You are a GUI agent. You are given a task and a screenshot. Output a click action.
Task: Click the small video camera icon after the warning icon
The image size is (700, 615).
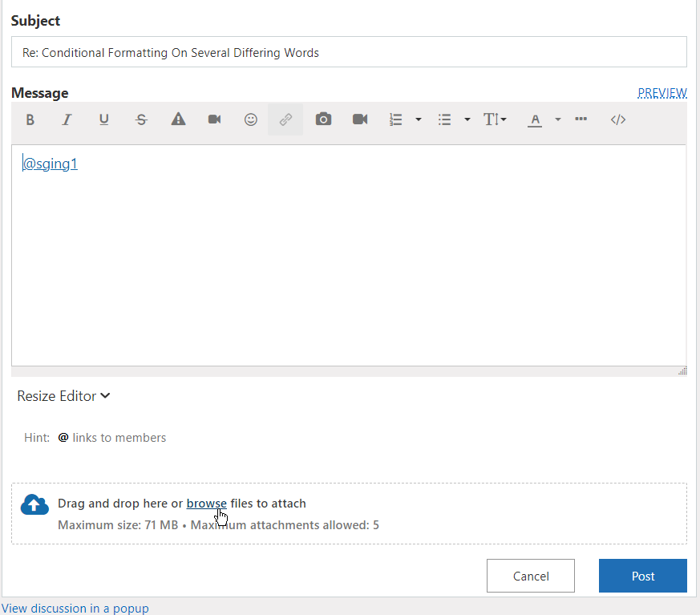[x=214, y=119]
